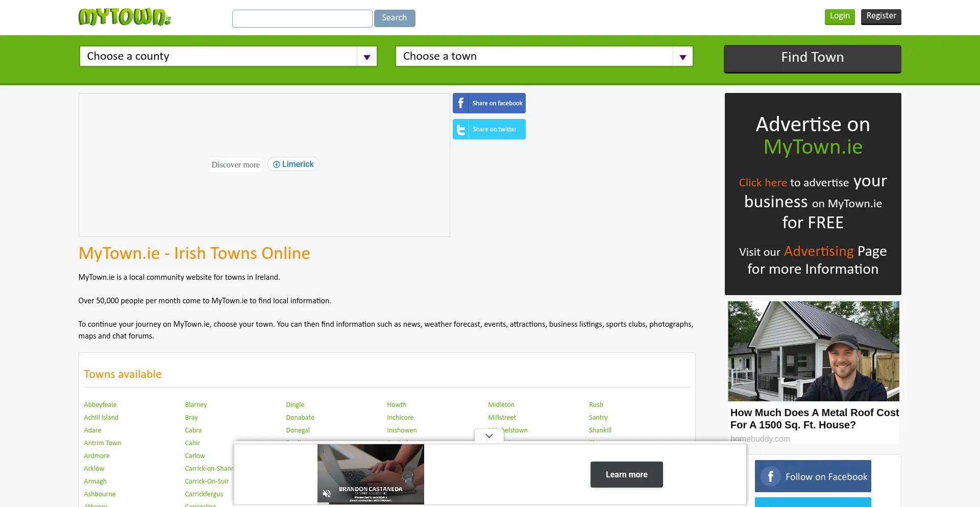Open the Donegal town link

[298, 430]
